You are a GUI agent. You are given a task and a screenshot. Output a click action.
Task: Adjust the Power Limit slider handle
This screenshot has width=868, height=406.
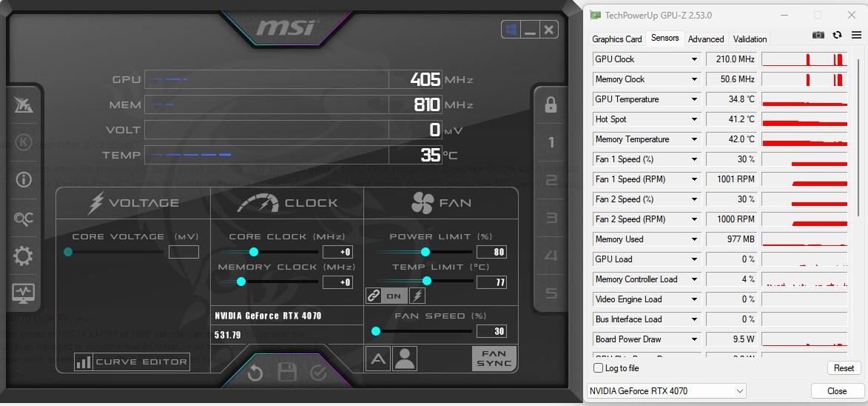[425, 252]
